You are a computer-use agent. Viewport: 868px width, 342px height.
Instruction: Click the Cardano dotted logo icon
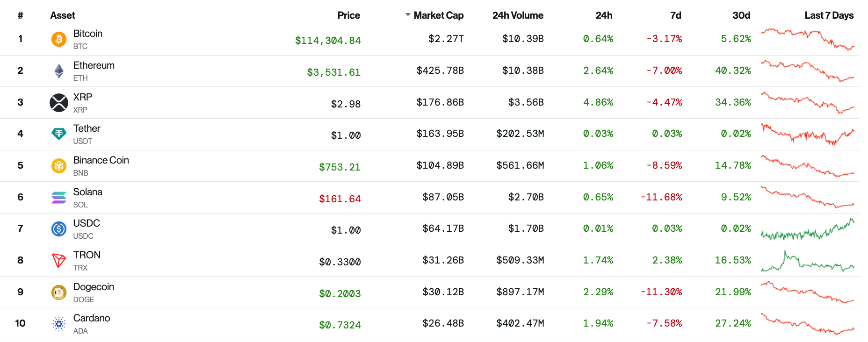(x=59, y=324)
